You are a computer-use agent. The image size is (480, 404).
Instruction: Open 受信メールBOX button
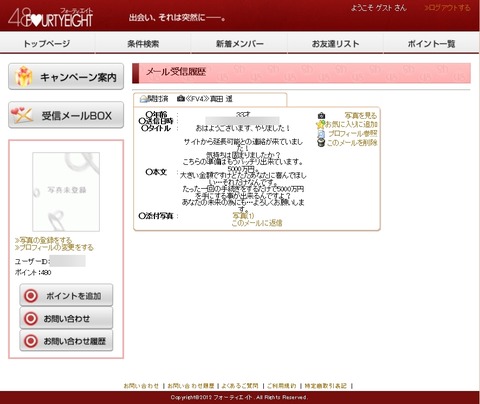(66, 115)
